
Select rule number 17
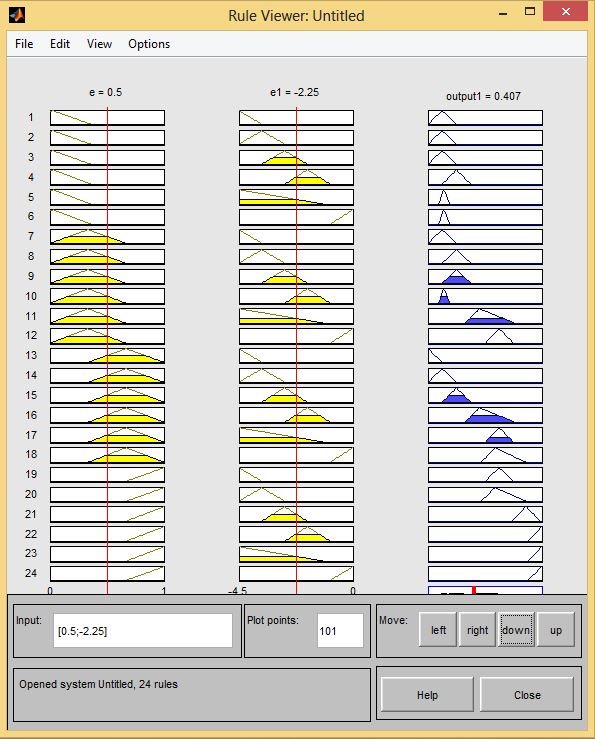[x=31, y=435]
